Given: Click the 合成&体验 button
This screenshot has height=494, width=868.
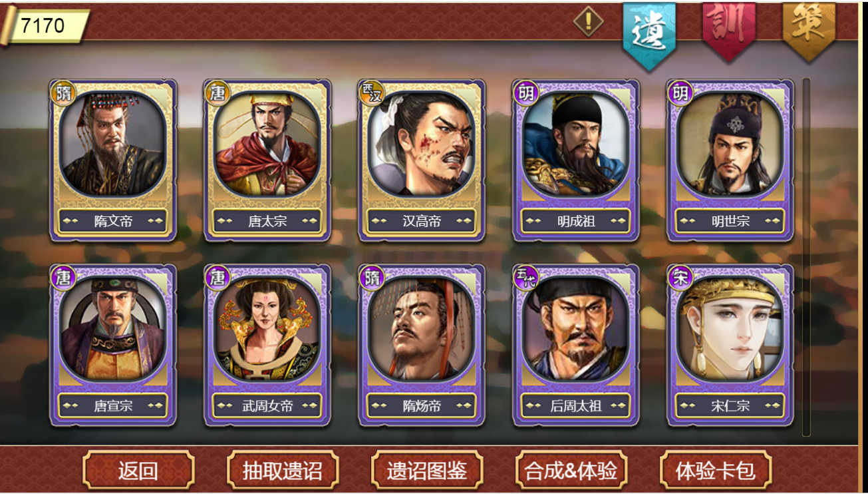Looking at the screenshot, I should 571,471.
